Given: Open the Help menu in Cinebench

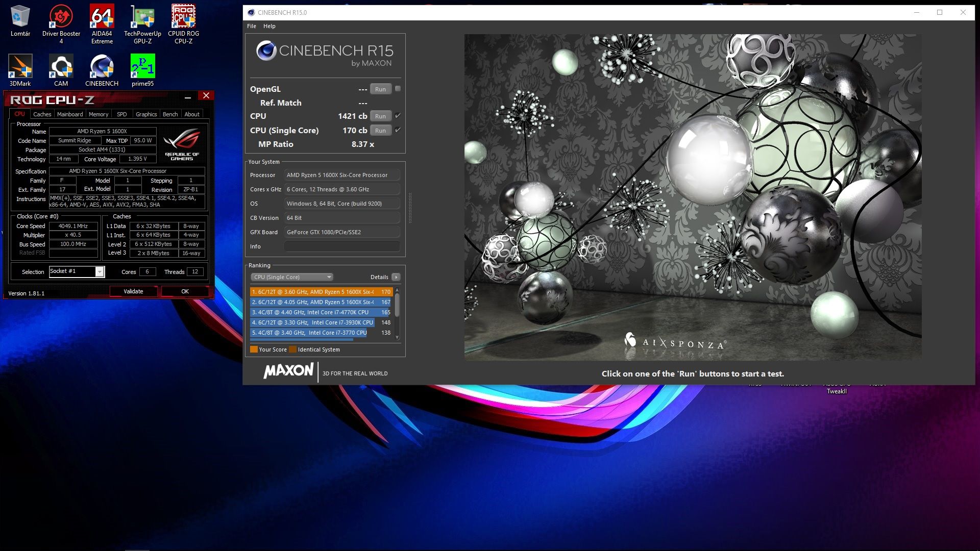Looking at the screenshot, I should point(269,26).
